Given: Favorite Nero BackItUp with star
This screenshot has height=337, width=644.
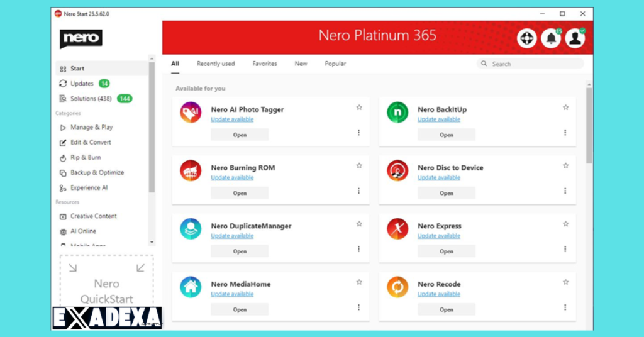Looking at the screenshot, I should click(x=565, y=108).
